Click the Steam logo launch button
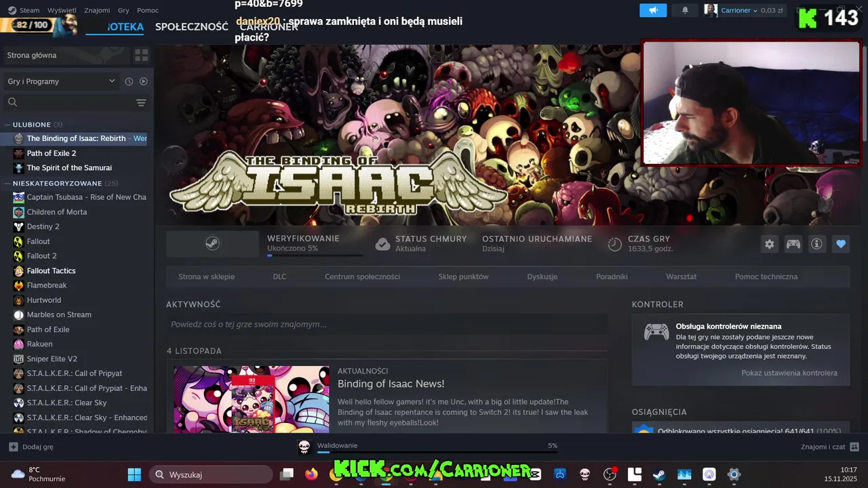 [212, 244]
